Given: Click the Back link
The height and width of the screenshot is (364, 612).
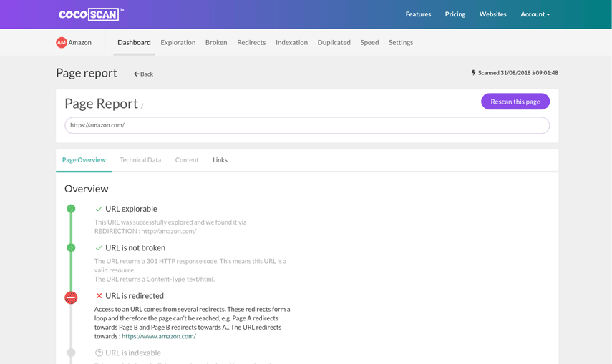Looking at the screenshot, I should point(143,74).
